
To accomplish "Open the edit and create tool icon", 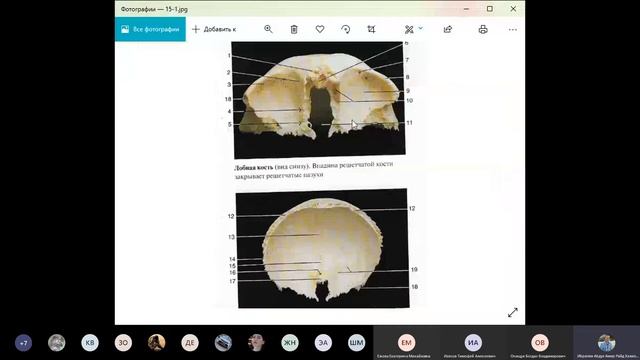I will coord(409,29).
